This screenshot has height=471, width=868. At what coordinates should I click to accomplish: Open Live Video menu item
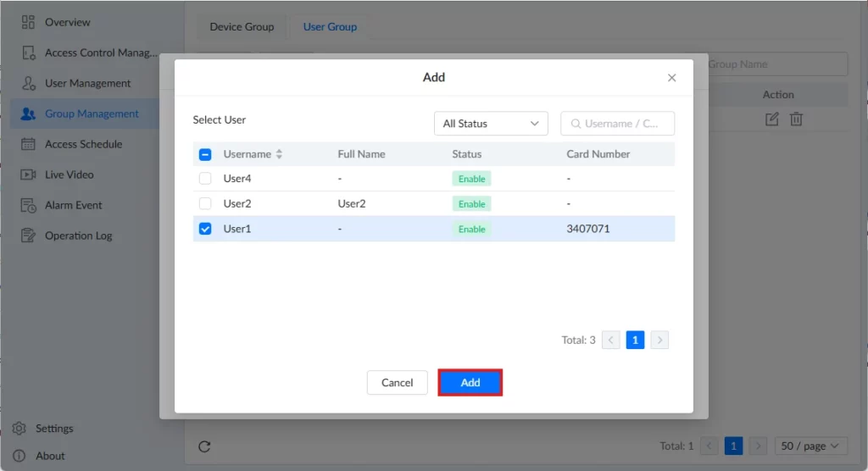click(70, 175)
